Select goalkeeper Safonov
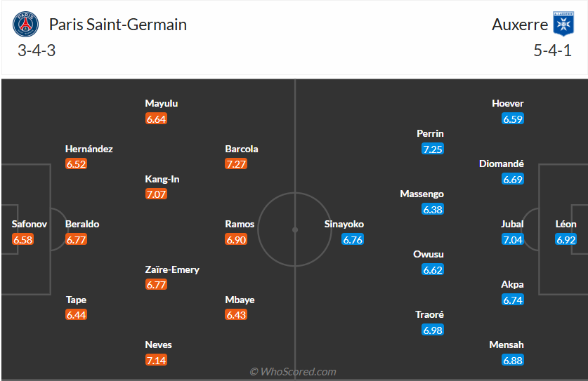588x381 pixels. coord(30,225)
